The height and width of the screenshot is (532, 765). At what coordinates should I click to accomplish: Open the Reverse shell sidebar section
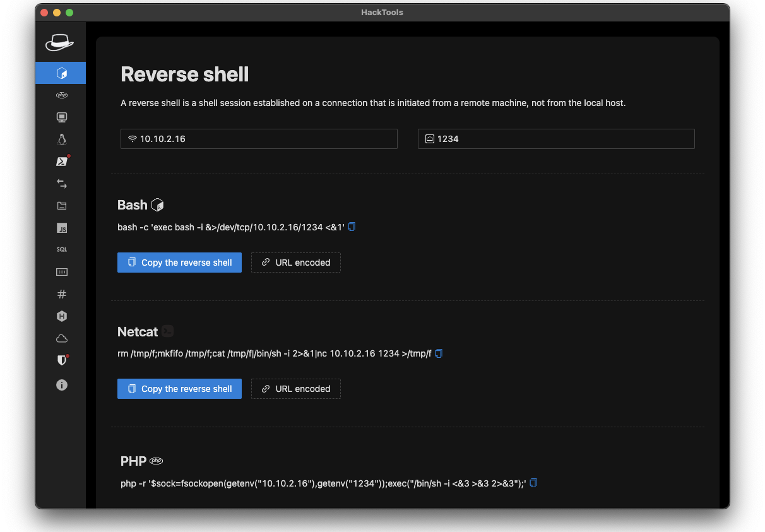tap(61, 73)
